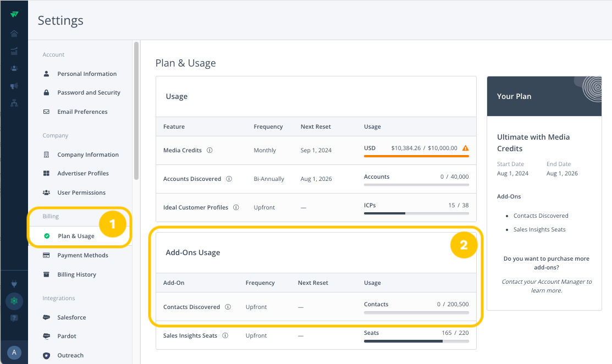Image resolution: width=612 pixels, height=364 pixels.
Task: Click the '15 / 38' ICPs value
Action: click(458, 205)
